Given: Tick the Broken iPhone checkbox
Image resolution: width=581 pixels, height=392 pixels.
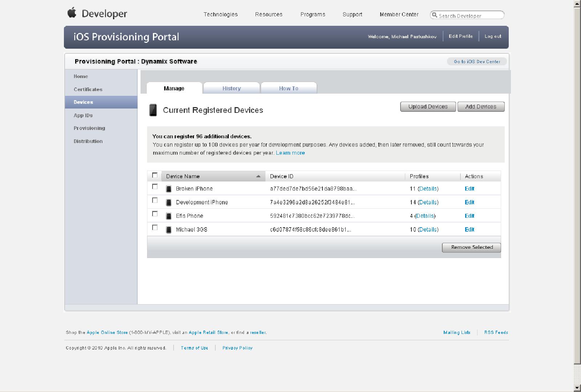Looking at the screenshot, I should coord(155,187).
